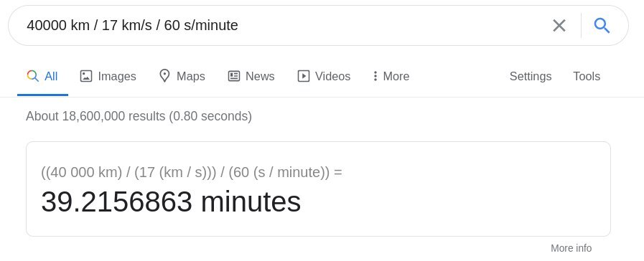The height and width of the screenshot is (261, 644).
Task: Click the parenthesized calculation expression text
Action: pos(192,172)
